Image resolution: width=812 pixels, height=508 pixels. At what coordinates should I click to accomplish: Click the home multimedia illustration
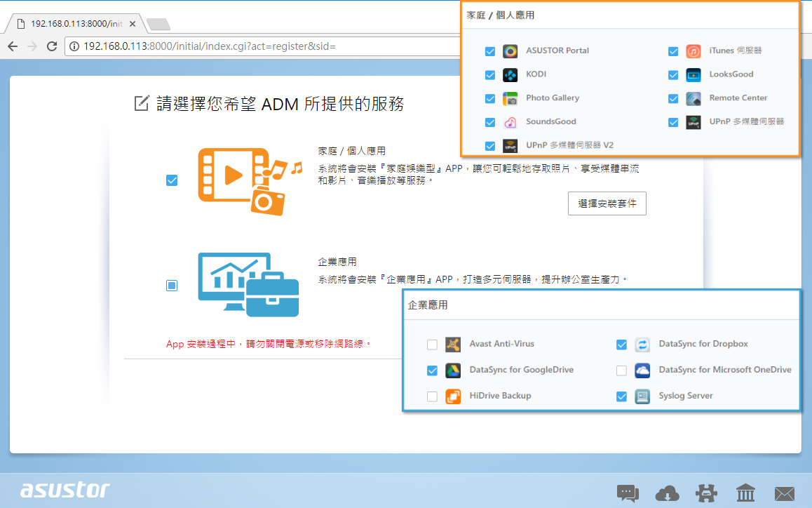click(250, 182)
